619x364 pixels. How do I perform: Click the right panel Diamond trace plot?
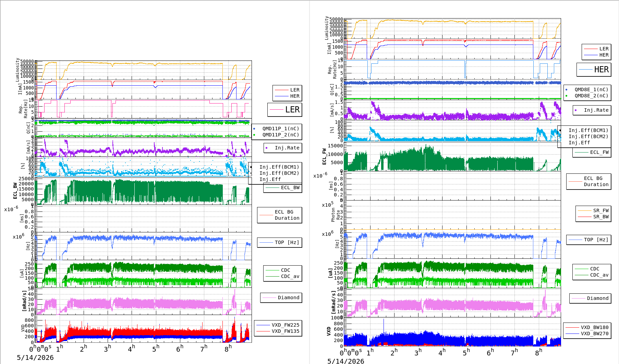(452, 303)
